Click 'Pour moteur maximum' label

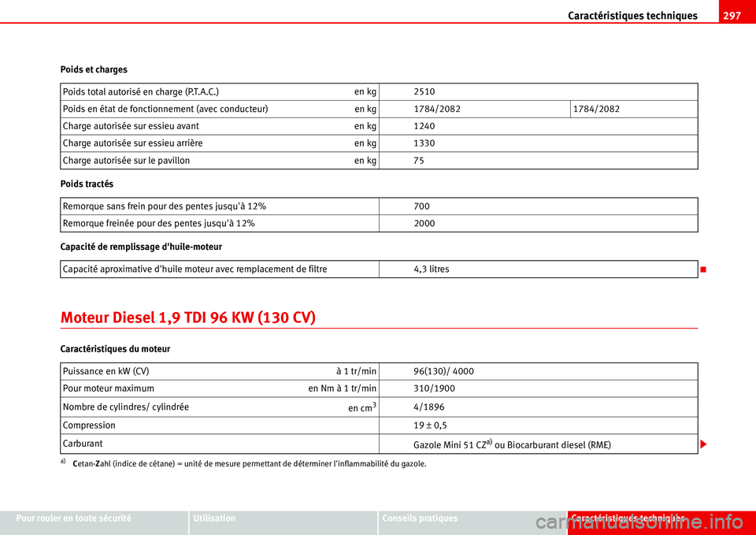click(109, 388)
